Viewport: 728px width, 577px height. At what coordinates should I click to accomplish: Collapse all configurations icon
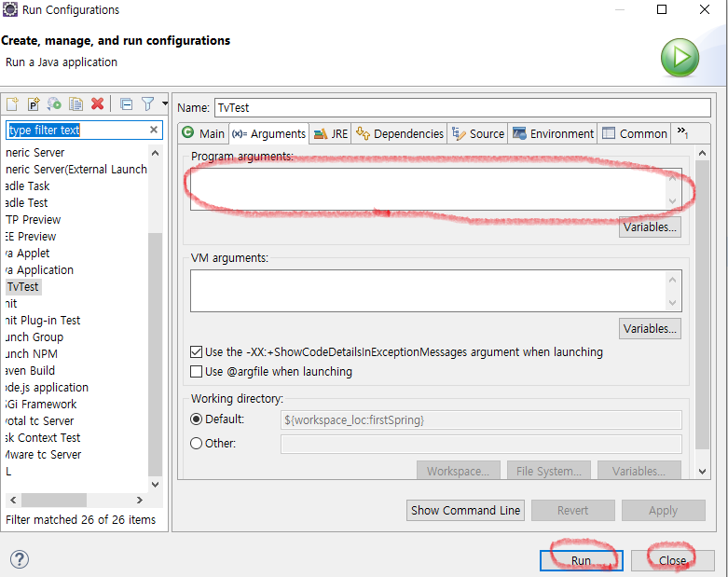click(x=126, y=103)
